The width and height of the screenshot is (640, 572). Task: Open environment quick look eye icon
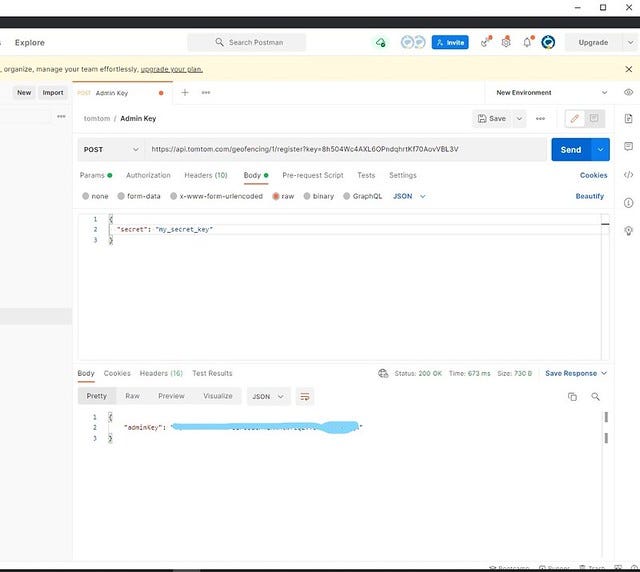[628, 92]
